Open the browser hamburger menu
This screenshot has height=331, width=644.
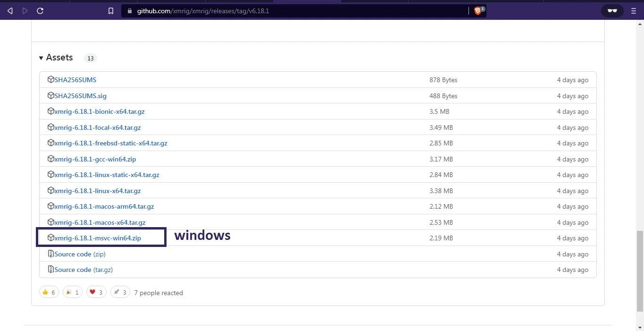pyautogui.click(x=634, y=11)
